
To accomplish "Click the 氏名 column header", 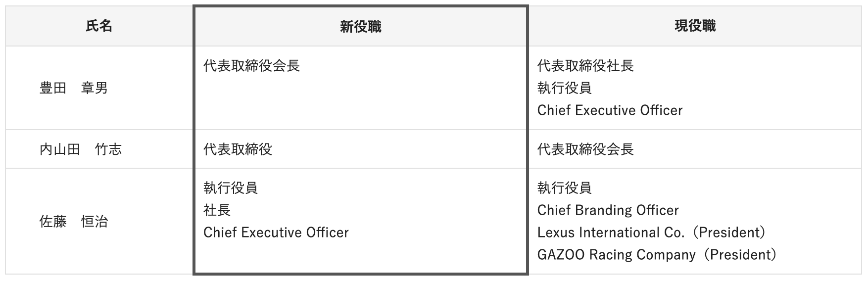I will 99,26.
